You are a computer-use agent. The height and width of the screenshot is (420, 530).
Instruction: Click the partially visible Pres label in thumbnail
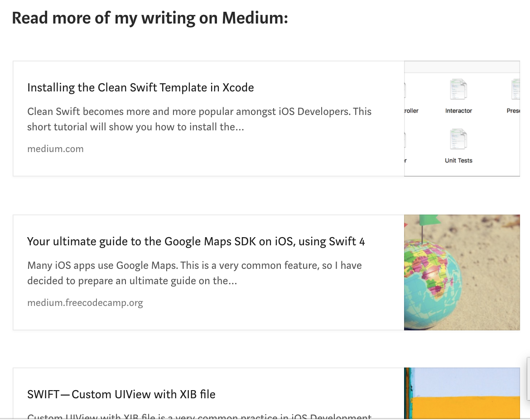[513, 111]
